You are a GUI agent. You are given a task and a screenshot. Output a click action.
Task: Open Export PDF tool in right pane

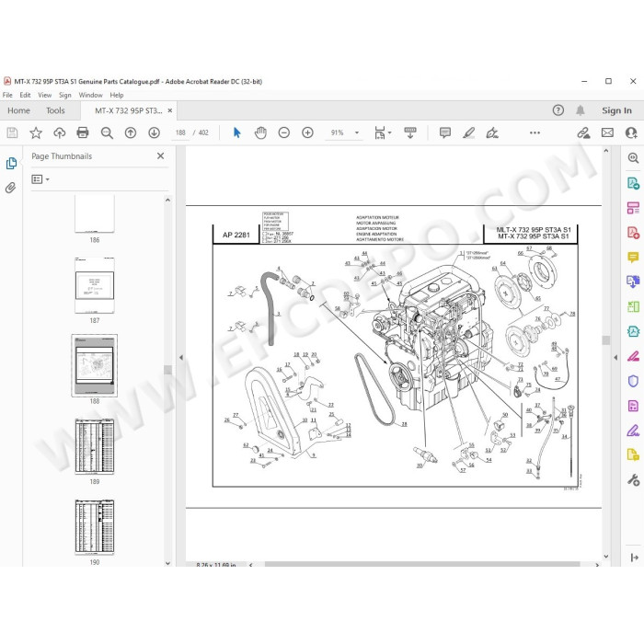pyautogui.click(x=633, y=183)
